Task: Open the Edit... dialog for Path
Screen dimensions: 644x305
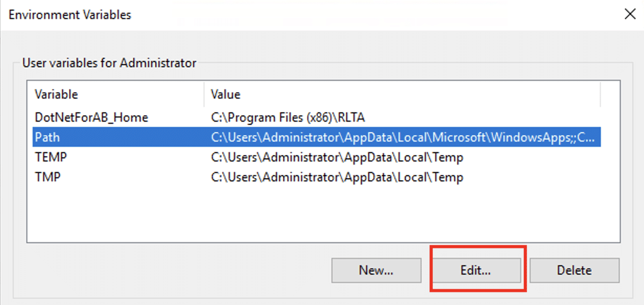Action: [476, 270]
